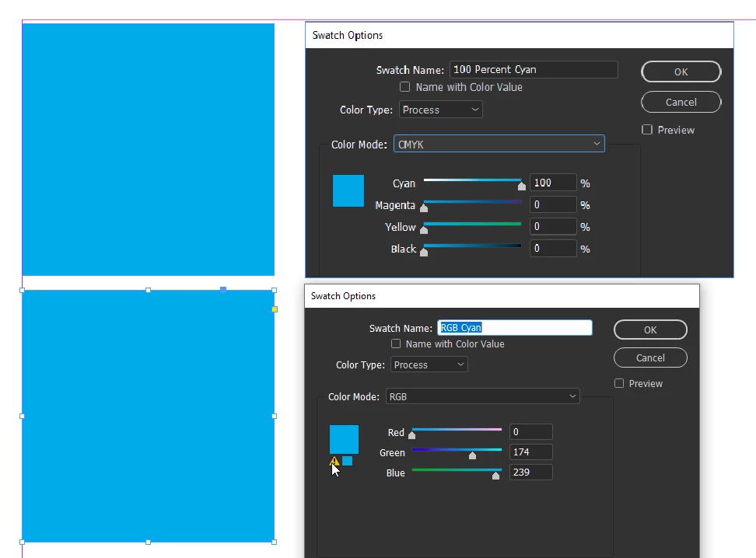Click OK in the 100 Percent Cyan dialog
The height and width of the screenshot is (558, 756).
click(681, 71)
